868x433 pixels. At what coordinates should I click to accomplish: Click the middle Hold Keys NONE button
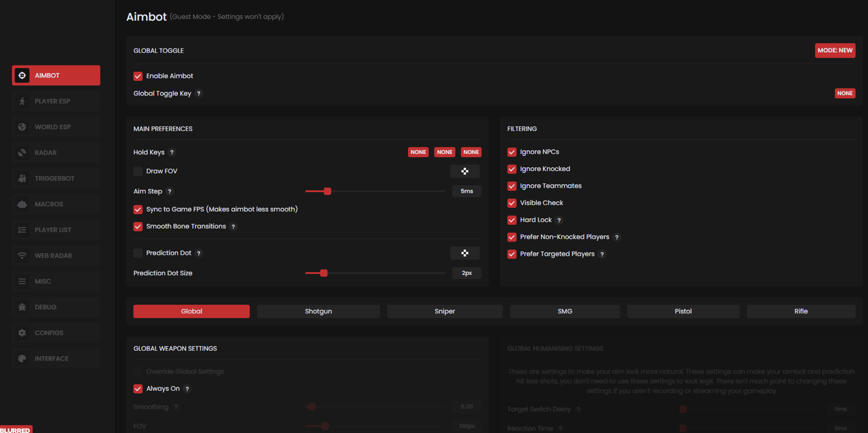pyautogui.click(x=445, y=152)
